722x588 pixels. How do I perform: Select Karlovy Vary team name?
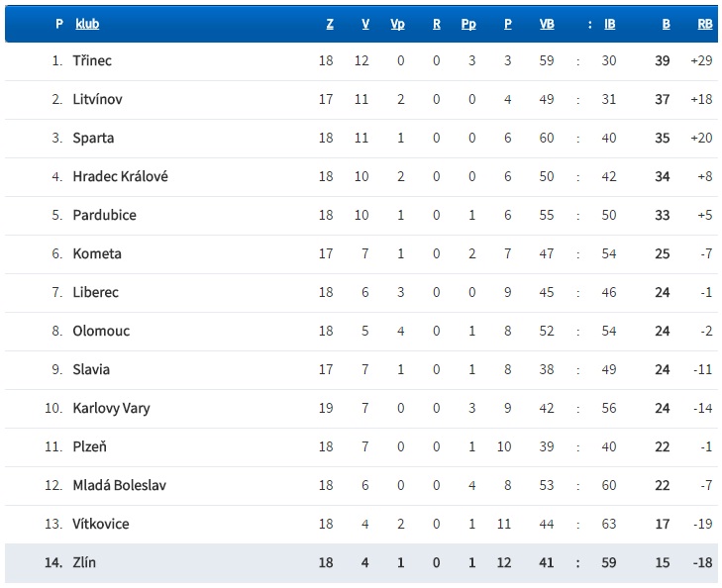111,408
